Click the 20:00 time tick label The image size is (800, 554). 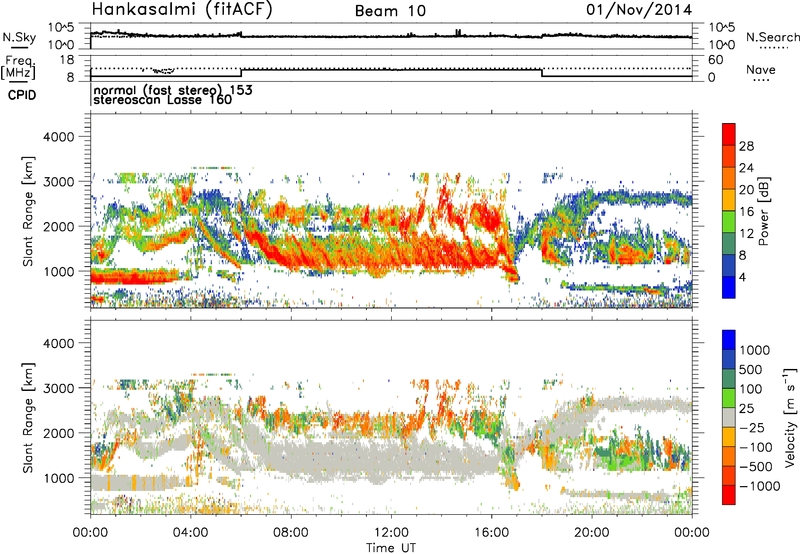[592, 533]
